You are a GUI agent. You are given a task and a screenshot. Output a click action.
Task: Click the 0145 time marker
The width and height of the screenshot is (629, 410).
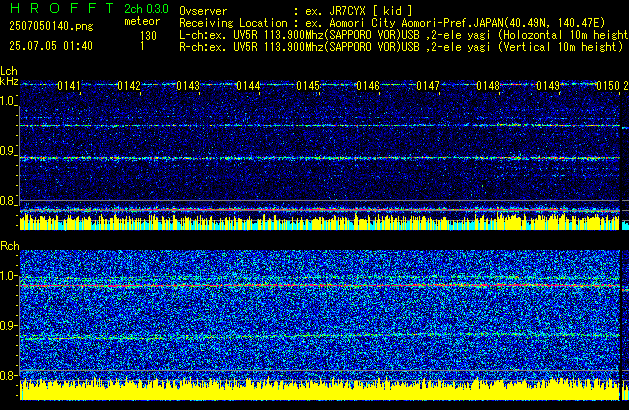308,86
